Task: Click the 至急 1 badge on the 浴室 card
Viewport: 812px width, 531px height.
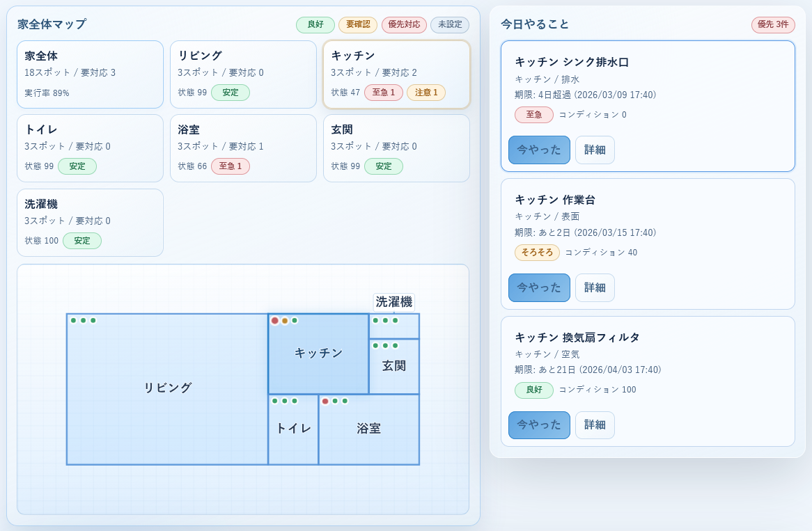Action: click(x=230, y=166)
